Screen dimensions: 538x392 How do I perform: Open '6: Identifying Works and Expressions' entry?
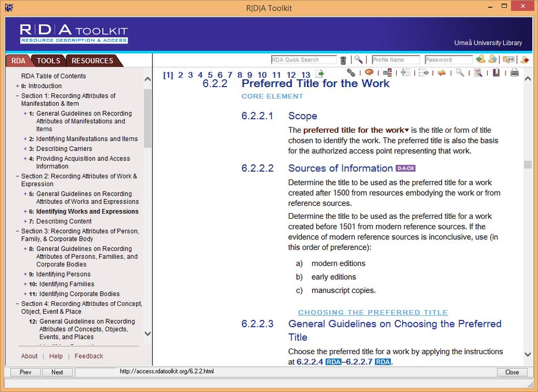point(84,211)
